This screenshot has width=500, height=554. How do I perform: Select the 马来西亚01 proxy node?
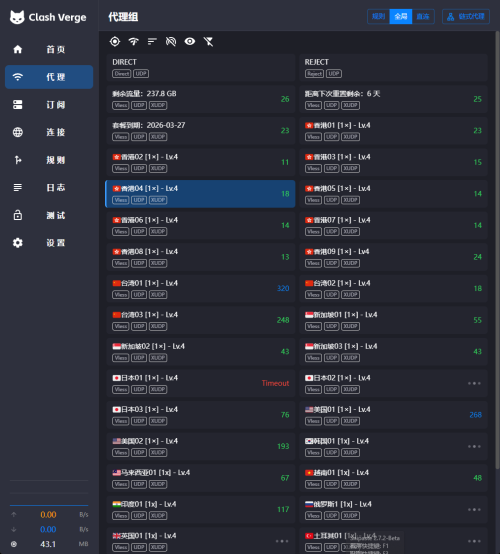(200, 478)
